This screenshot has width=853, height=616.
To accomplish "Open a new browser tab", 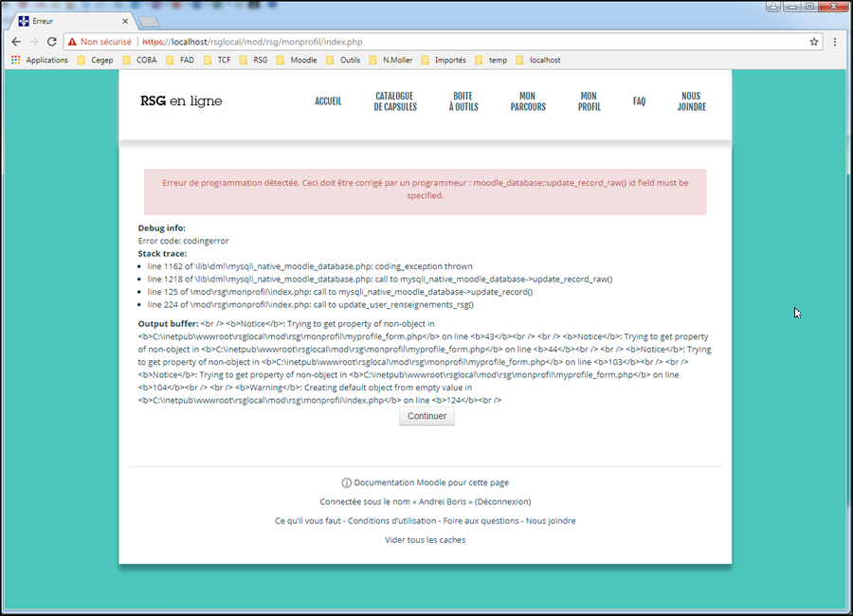I will (149, 21).
